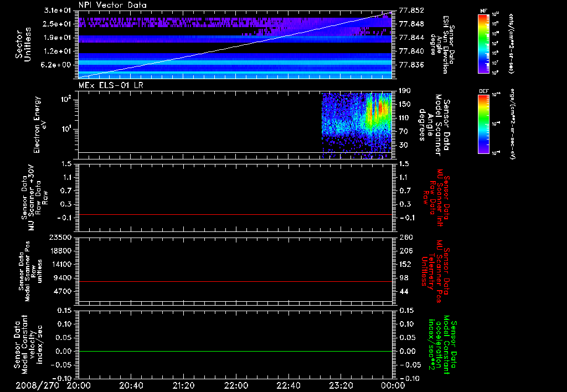Click the "22:40" time tick label

288,385
